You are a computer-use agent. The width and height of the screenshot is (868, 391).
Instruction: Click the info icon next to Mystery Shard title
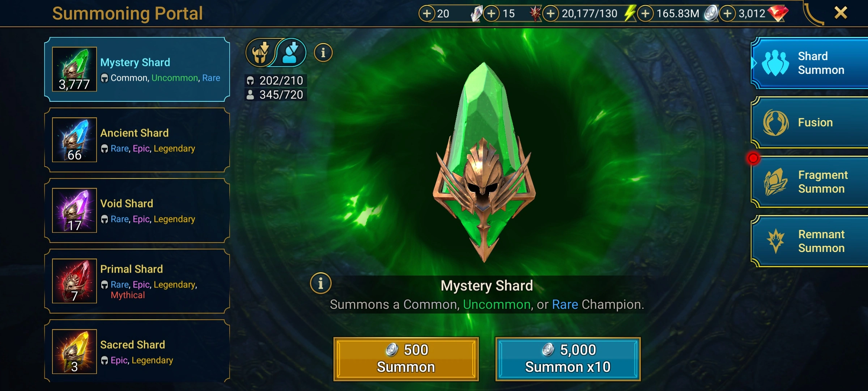tap(320, 283)
